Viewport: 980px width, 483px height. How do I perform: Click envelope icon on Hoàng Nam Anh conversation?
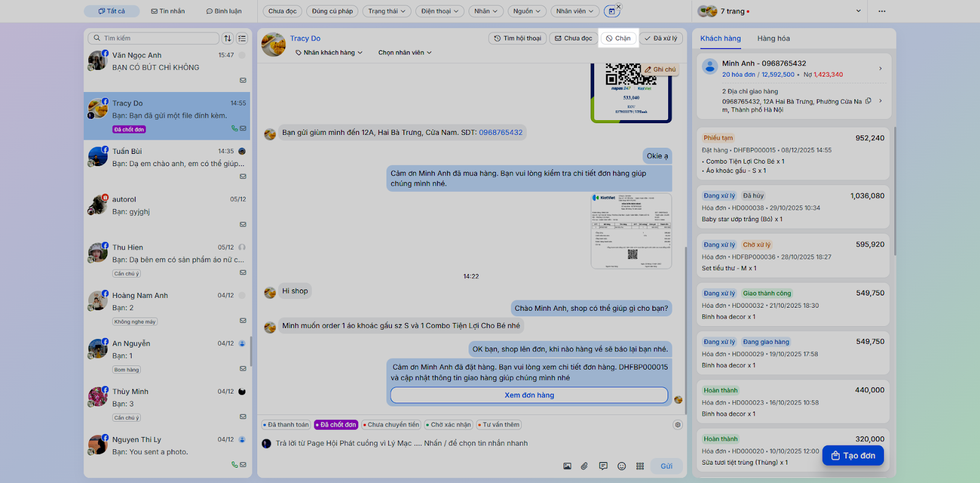tap(243, 321)
